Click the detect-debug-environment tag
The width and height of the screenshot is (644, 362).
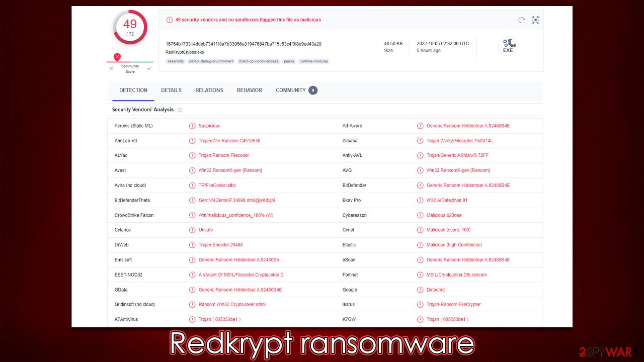click(x=211, y=61)
